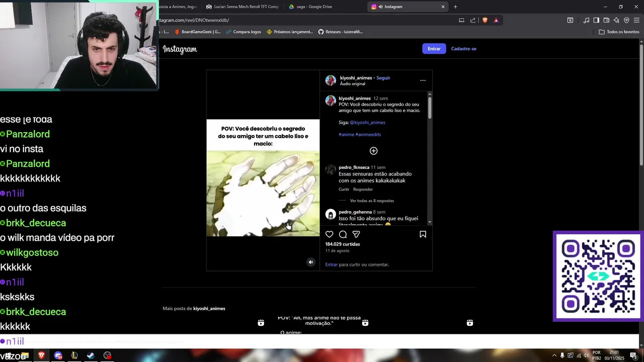Open the comment bubble icon on the reel

tap(343, 234)
